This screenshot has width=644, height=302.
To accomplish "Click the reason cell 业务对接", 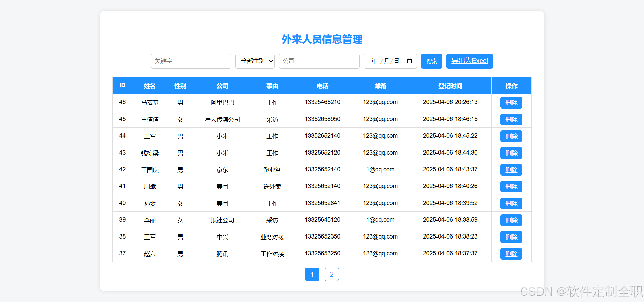I will (x=272, y=237).
